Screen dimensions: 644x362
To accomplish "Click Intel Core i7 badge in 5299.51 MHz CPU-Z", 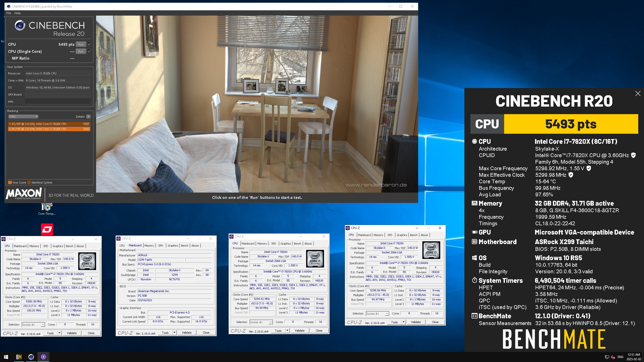I will coord(315,259).
